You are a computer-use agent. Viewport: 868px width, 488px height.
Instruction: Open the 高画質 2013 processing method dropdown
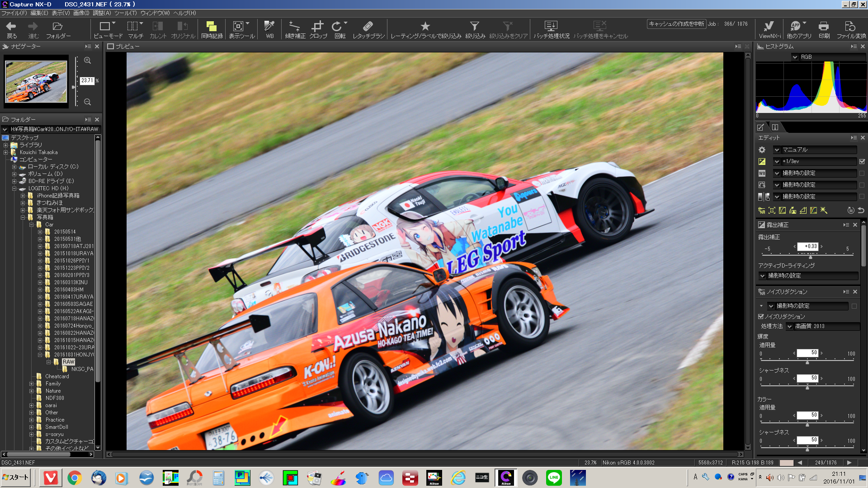(x=790, y=326)
